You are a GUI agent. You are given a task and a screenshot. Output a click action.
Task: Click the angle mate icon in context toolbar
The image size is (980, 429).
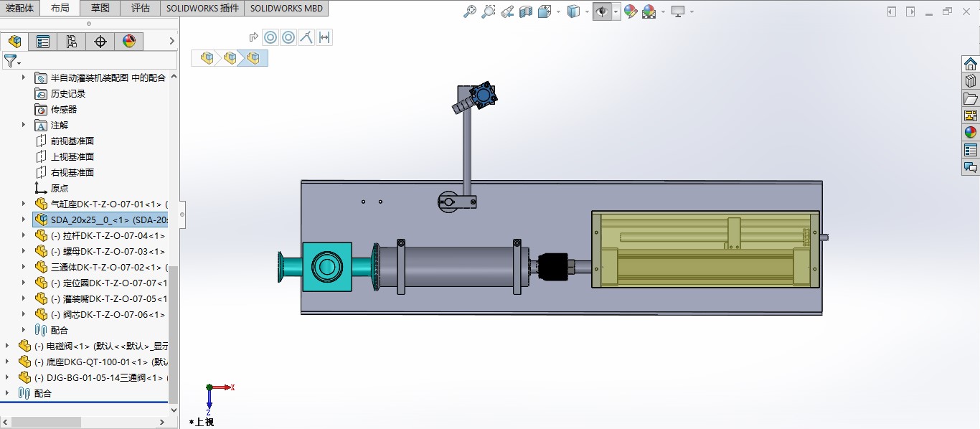306,37
